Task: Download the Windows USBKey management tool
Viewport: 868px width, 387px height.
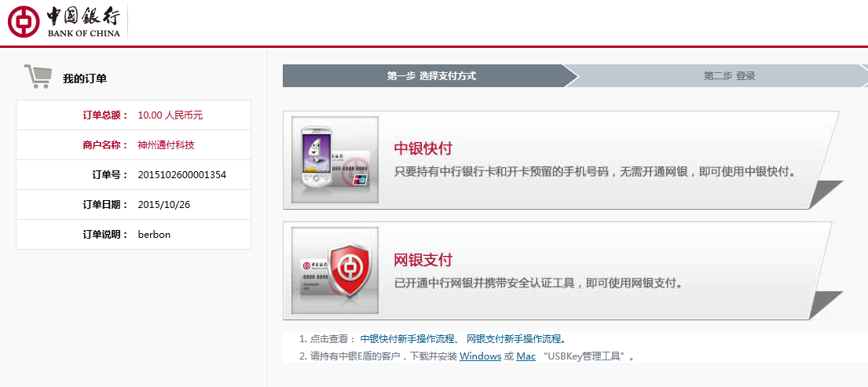Action: pos(480,356)
